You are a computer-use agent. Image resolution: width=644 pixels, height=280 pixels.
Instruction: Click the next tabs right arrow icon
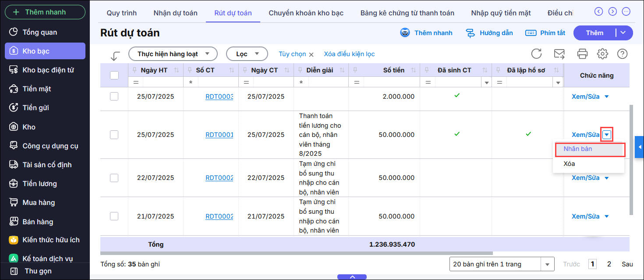pos(613,12)
